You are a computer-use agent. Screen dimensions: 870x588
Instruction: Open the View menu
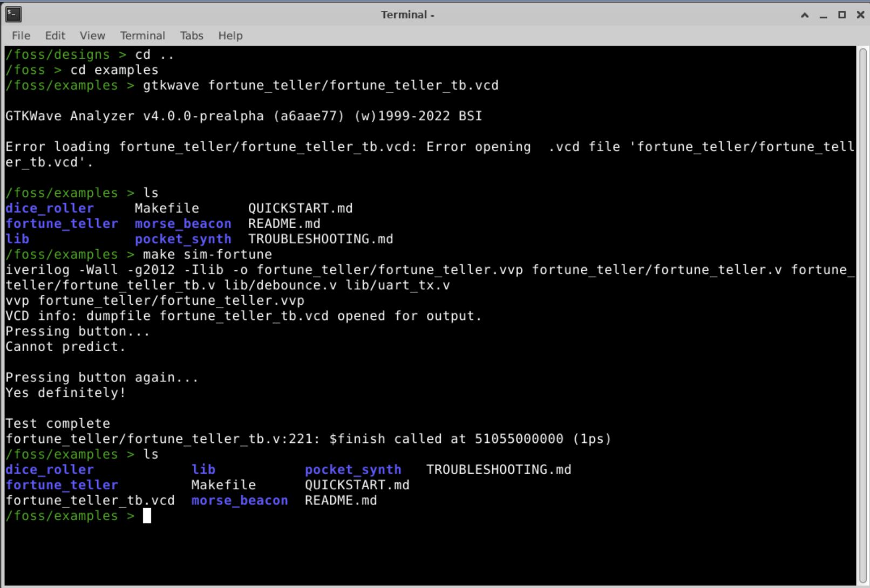(x=92, y=36)
